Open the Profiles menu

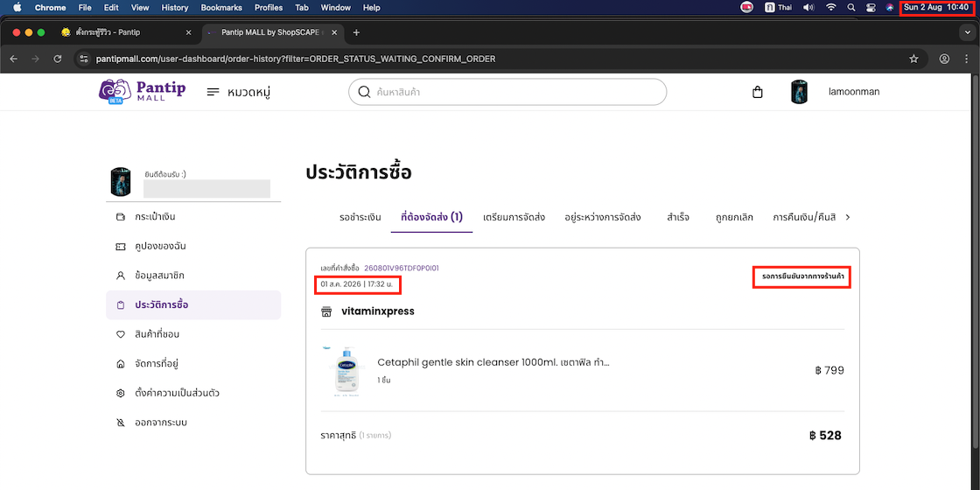click(x=268, y=8)
